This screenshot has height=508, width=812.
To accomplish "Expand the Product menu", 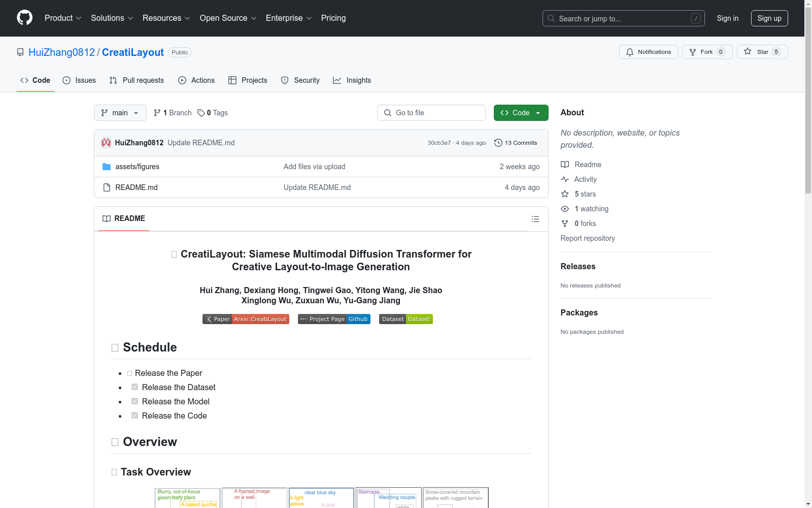I will 63,18.
